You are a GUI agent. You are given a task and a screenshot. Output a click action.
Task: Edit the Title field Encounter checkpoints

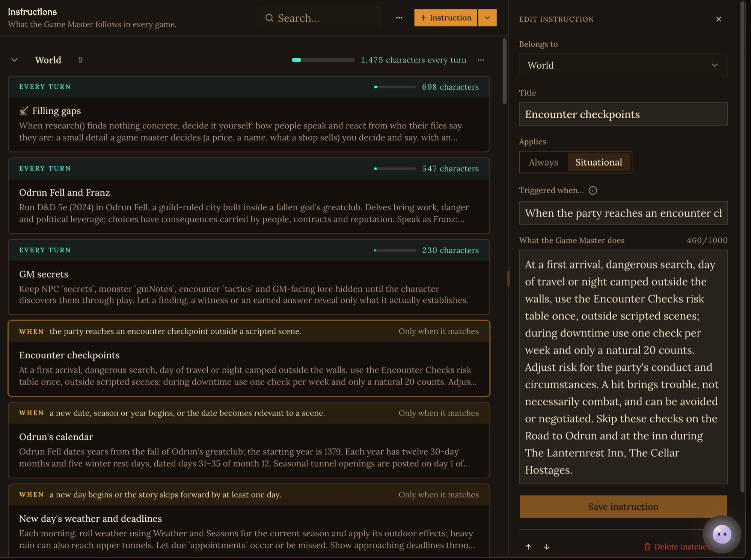tap(623, 114)
